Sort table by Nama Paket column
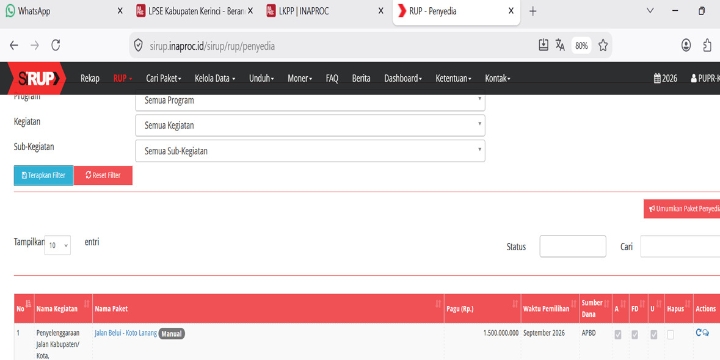 pyautogui.click(x=438, y=304)
